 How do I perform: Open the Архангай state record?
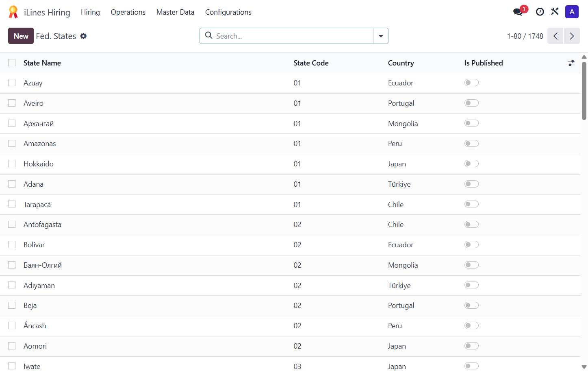tap(39, 124)
